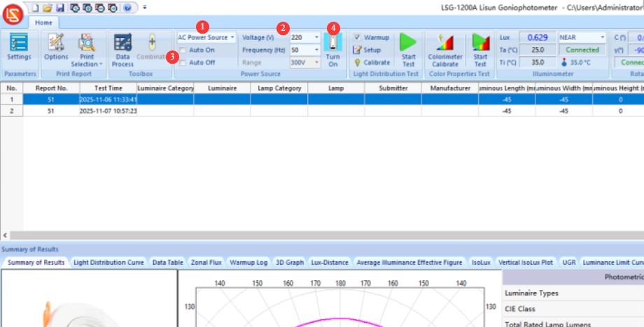Select row 1 tested 2025-11-06 11:33:41

pyautogui.click(x=322, y=99)
